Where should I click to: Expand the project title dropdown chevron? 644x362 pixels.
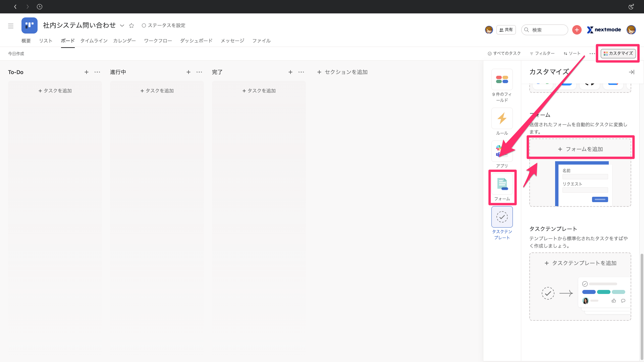coord(122,25)
